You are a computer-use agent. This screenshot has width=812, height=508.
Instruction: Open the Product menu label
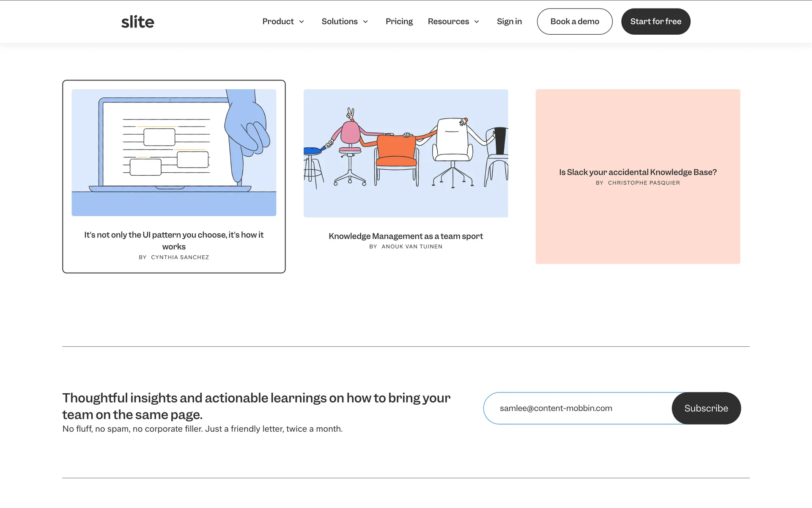click(278, 22)
